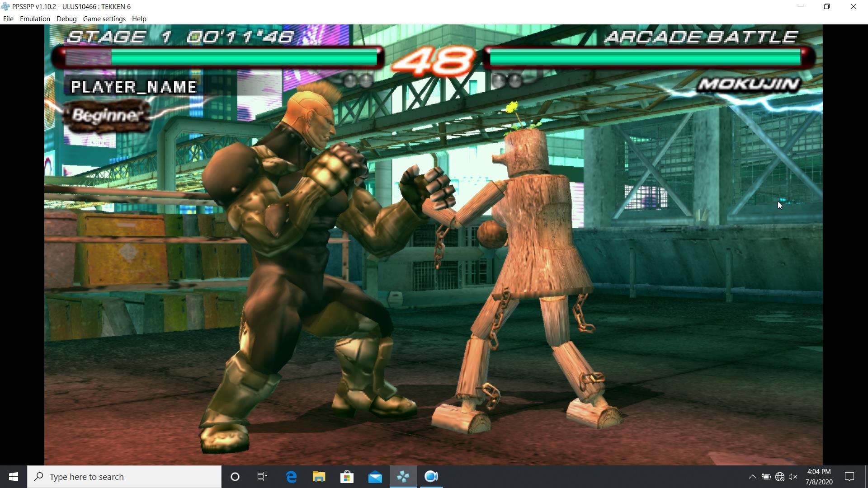The image size is (868, 488).
Task: Open the File menu
Action: pyautogui.click(x=8, y=19)
